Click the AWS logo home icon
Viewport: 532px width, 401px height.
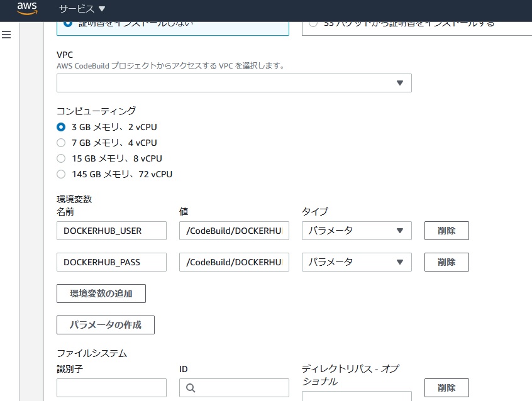tap(27, 8)
